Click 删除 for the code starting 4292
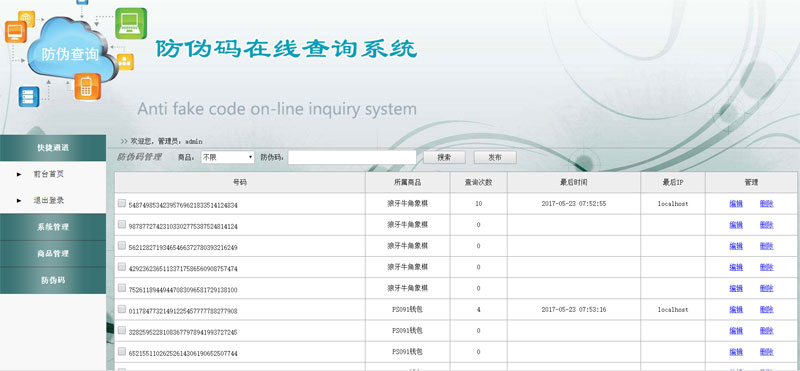 (x=766, y=267)
